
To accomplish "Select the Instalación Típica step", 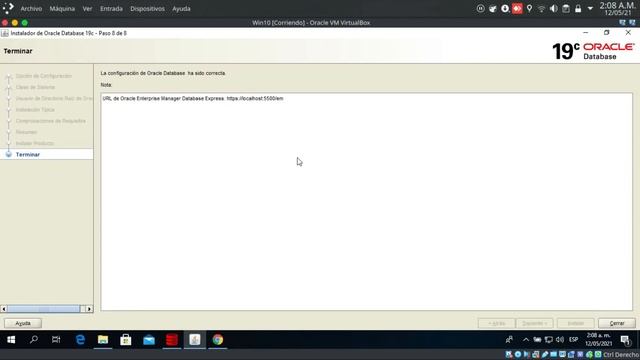I will pyautogui.click(x=35, y=110).
